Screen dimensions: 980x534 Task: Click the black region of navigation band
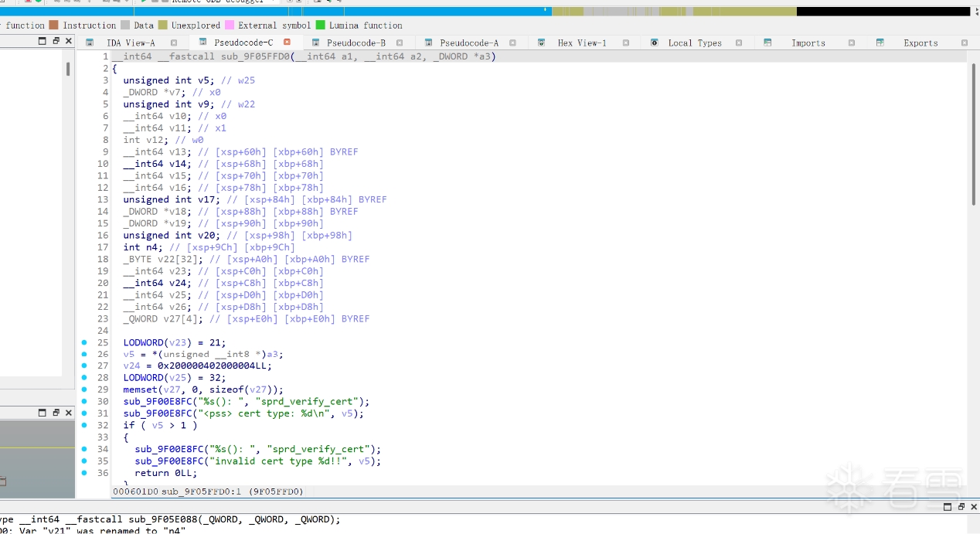click(x=883, y=12)
